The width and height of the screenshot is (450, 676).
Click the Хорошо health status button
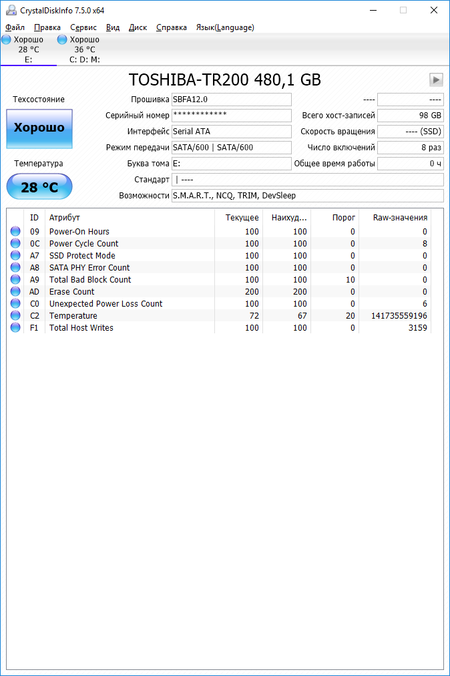(39, 128)
